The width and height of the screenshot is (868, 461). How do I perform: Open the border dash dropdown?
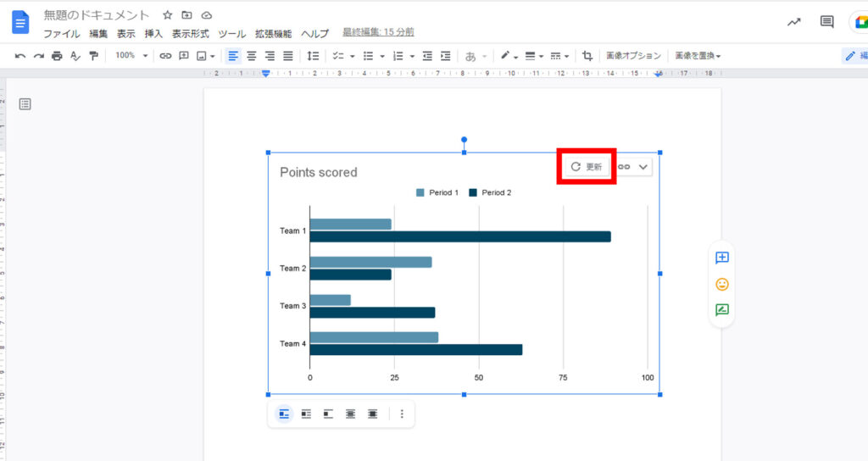[x=559, y=56]
